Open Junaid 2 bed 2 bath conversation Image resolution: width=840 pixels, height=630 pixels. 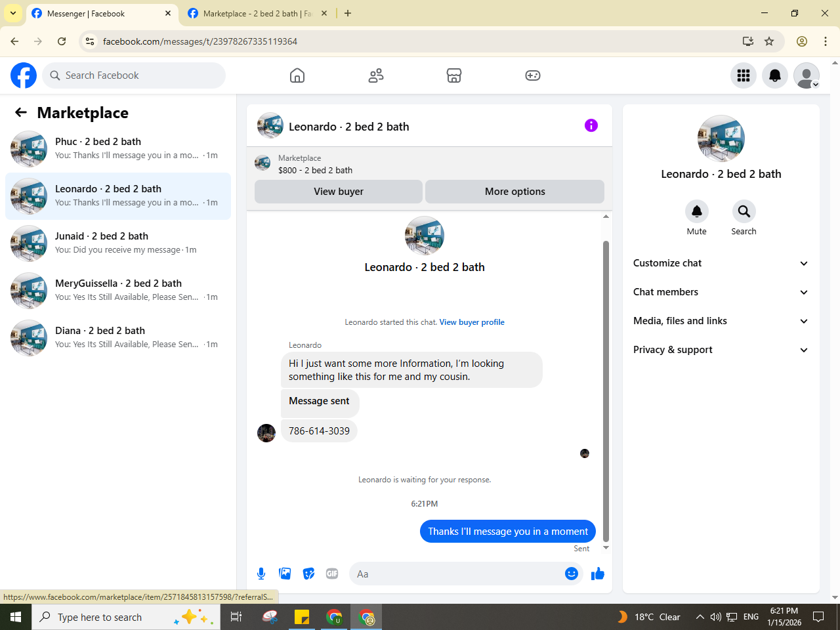click(118, 243)
